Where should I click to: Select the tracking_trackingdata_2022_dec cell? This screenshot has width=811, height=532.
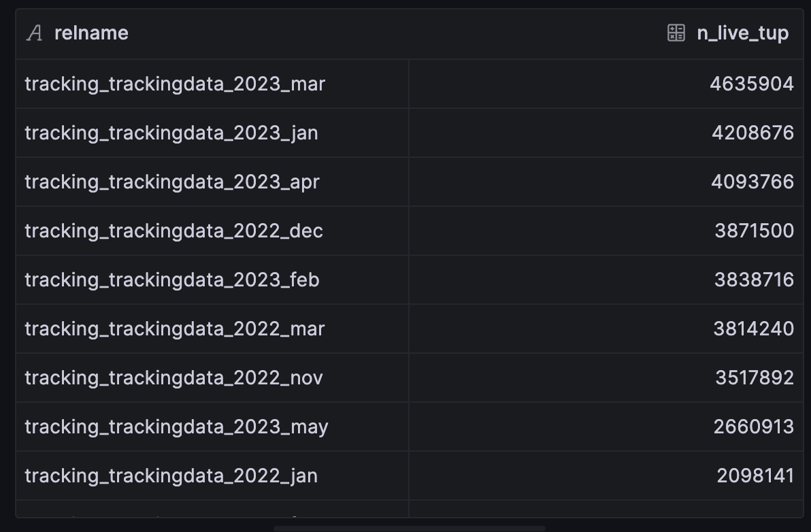point(212,231)
